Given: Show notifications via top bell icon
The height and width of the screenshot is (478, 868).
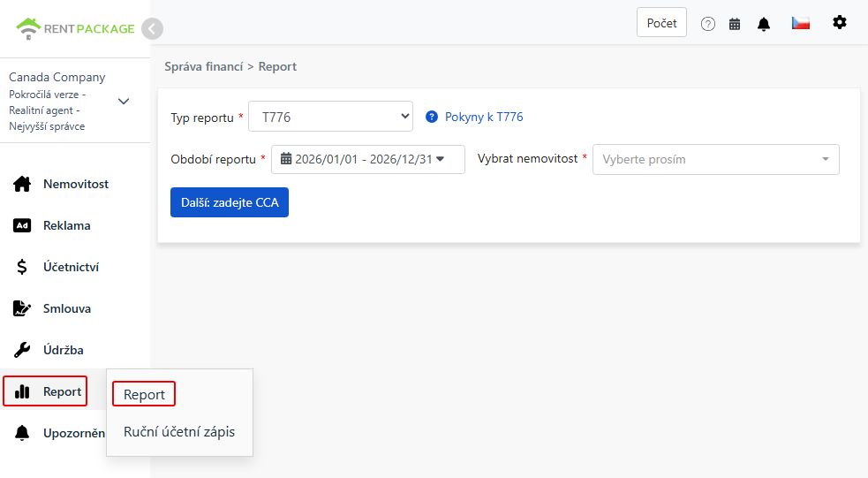Looking at the screenshot, I should coord(764,24).
